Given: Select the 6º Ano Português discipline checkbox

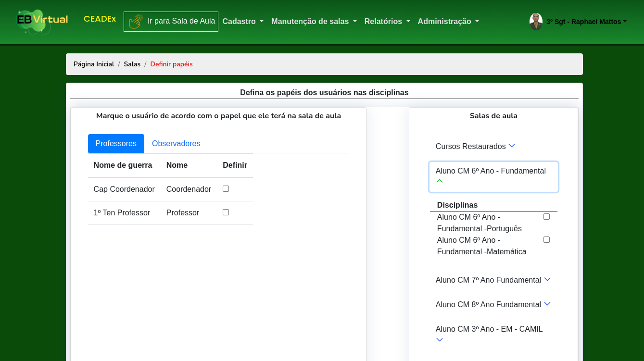Looking at the screenshot, I should point(546,217).
